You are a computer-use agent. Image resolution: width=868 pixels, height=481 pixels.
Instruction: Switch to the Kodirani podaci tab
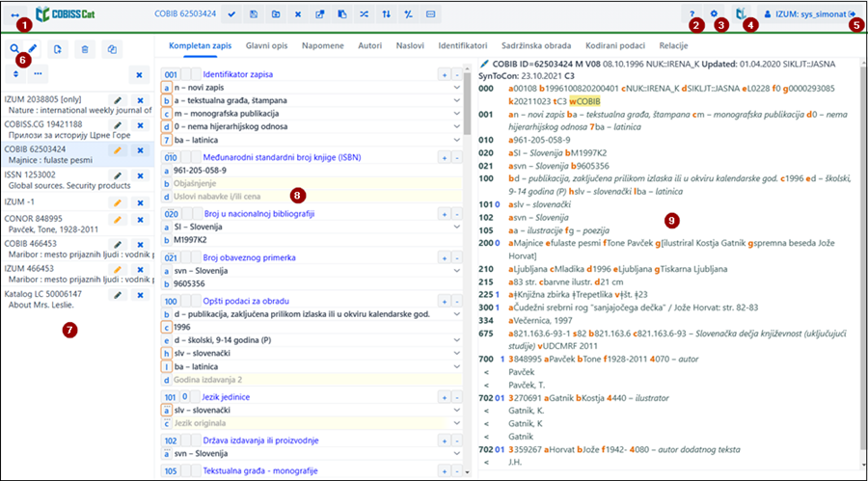615,45
